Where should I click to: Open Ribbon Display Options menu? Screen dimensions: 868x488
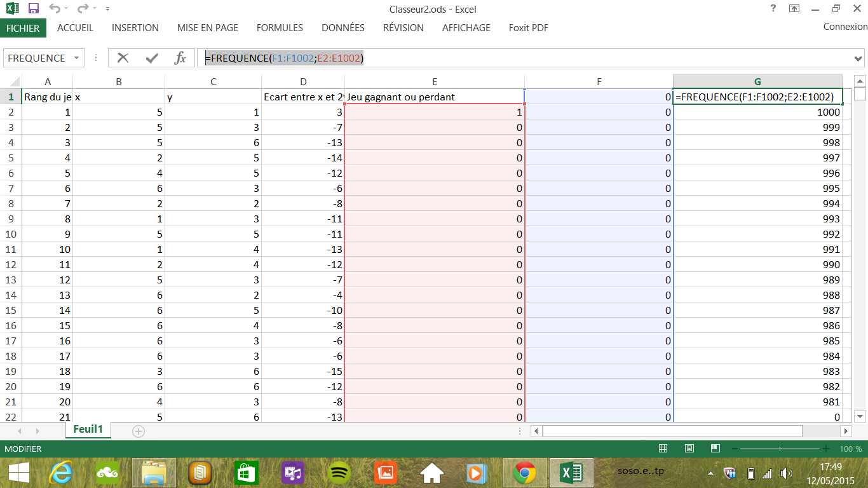[794, 9]
